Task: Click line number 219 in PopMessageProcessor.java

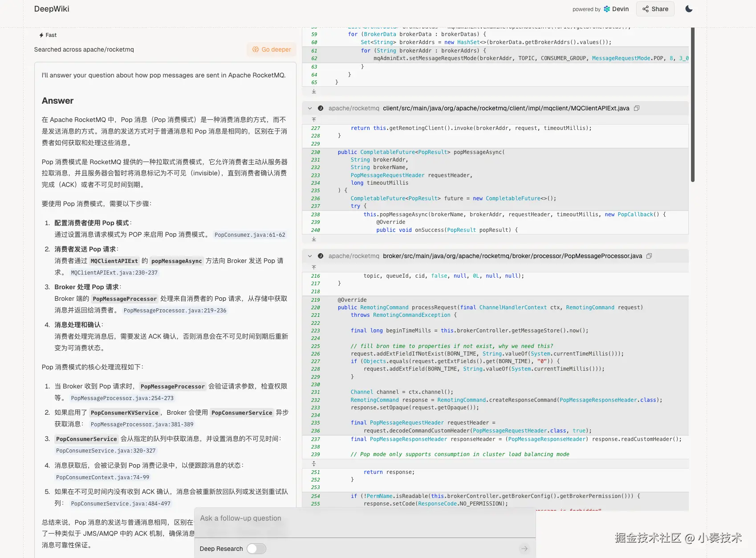Action: click(316, 300)
